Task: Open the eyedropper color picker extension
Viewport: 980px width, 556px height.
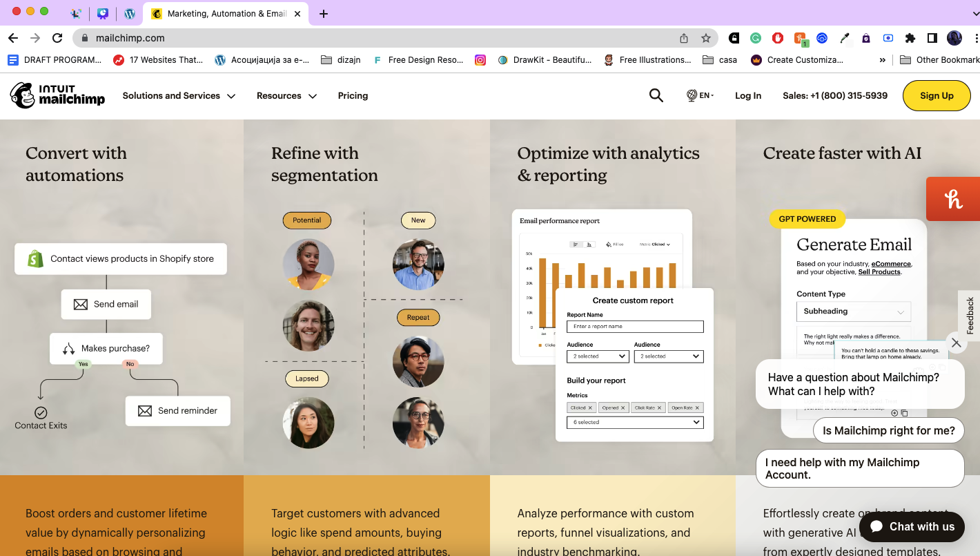Action: [844, 38]
